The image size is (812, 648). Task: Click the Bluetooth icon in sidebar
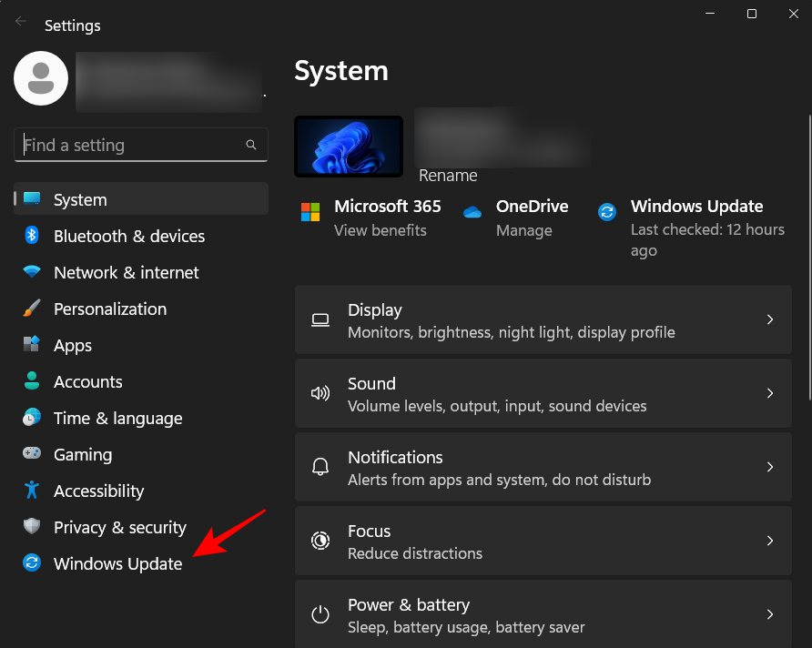coord(32,236)
